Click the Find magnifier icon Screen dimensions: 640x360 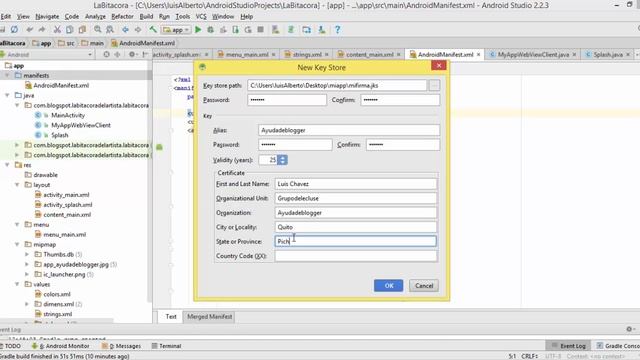(98, 29)
